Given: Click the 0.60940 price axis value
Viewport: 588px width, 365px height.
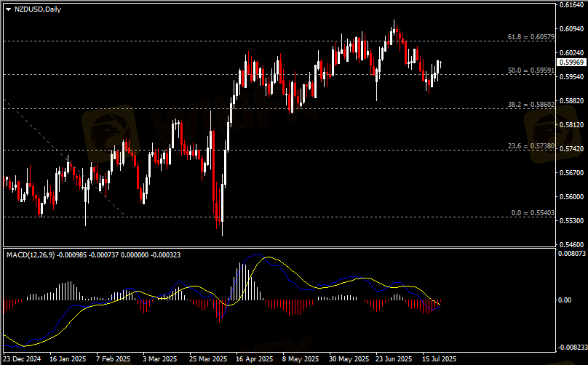Looking at the screenshot, I should 571,29.
